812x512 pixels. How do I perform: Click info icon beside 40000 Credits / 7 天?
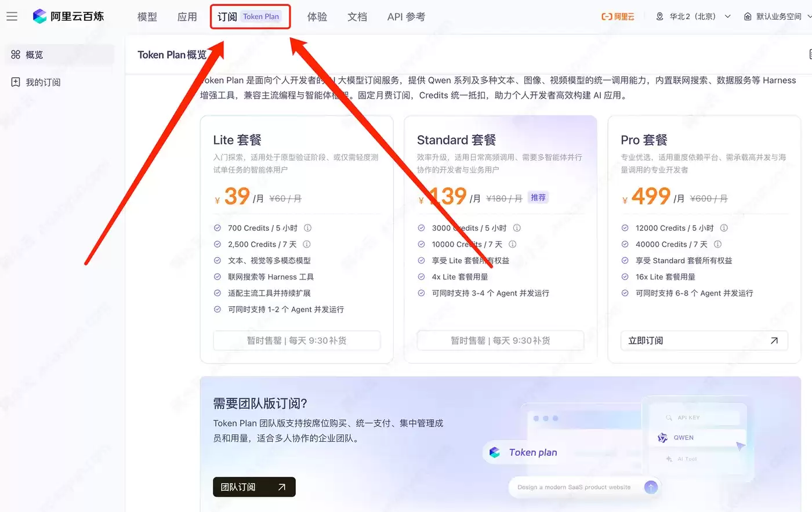point(717,244)
